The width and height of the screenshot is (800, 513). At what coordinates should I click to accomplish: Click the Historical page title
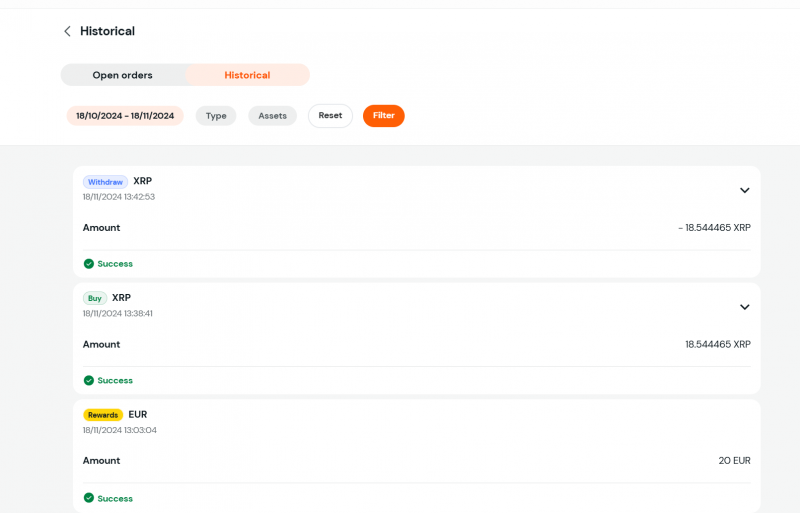[107, 31]
